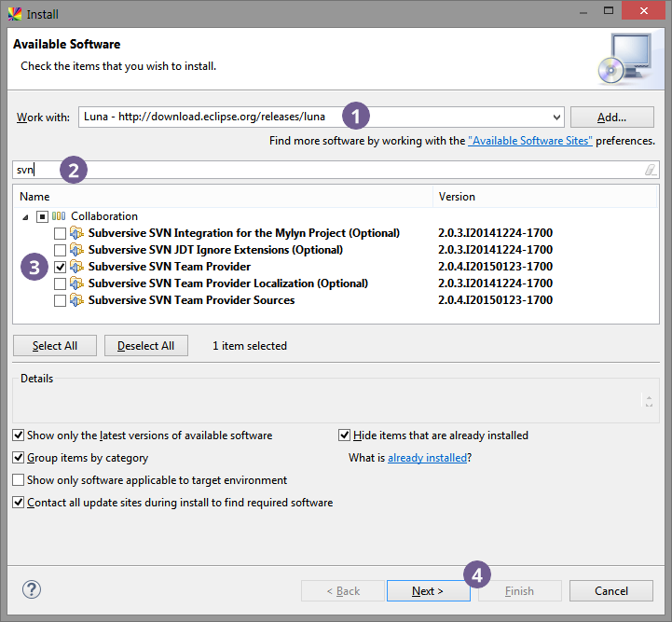The width and height of the screenshot is (672, 622).
Task: Collapse the Collaboration tree category
Action: 26,216
